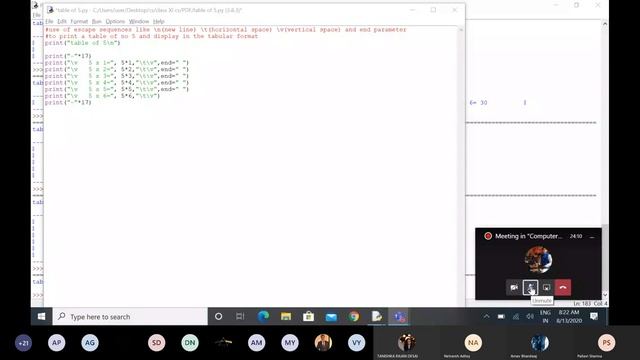Select participant MY avatar

tap(290, 343)
